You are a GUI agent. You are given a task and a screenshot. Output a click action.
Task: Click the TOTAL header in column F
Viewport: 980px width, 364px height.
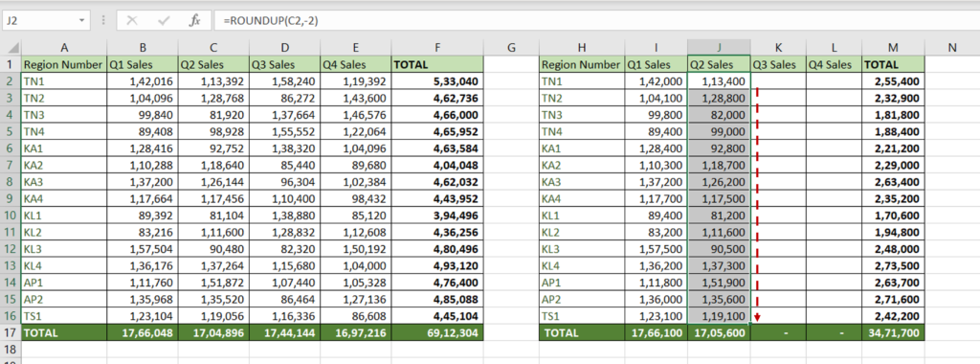437,64
